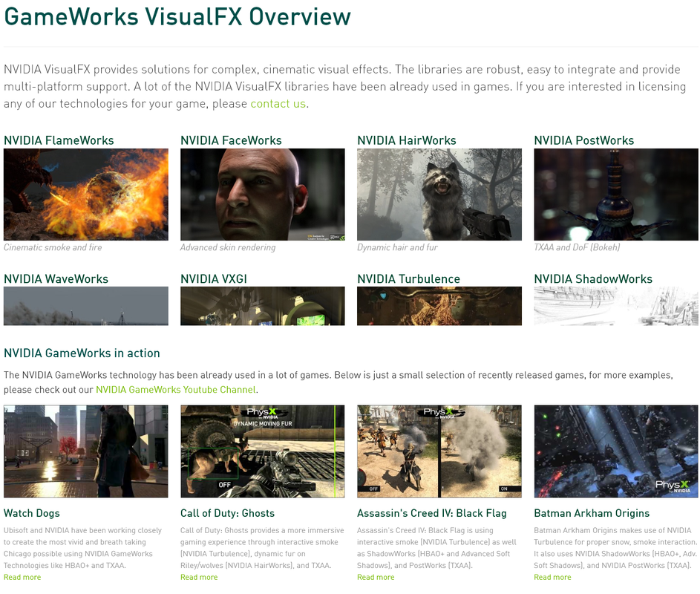Viewport: 700px width, 594px height.
Task: Open the NVIDIA VXGI thumbnail image
Action: (263, 306)
